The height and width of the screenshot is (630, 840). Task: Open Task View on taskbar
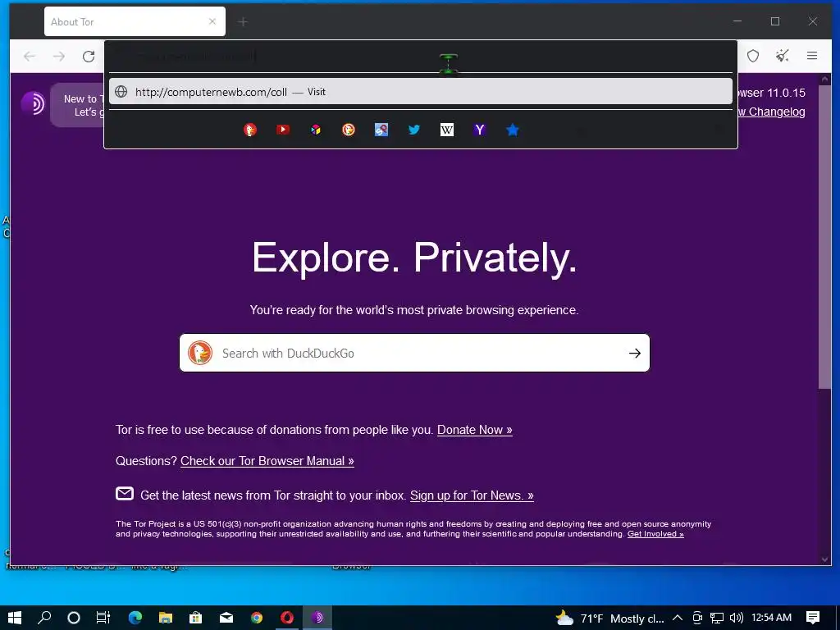tap(103, 618)
